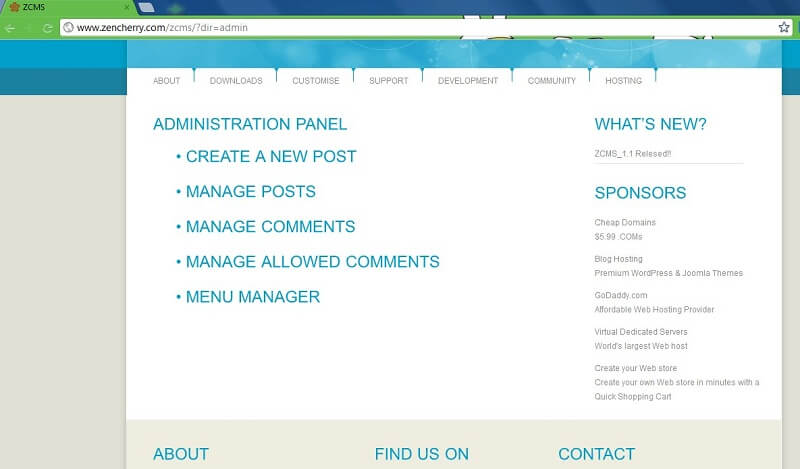Click CREATE A NEW POST link
The width and height of the screenshot is (800, 469).
click(x=271, y=156)
